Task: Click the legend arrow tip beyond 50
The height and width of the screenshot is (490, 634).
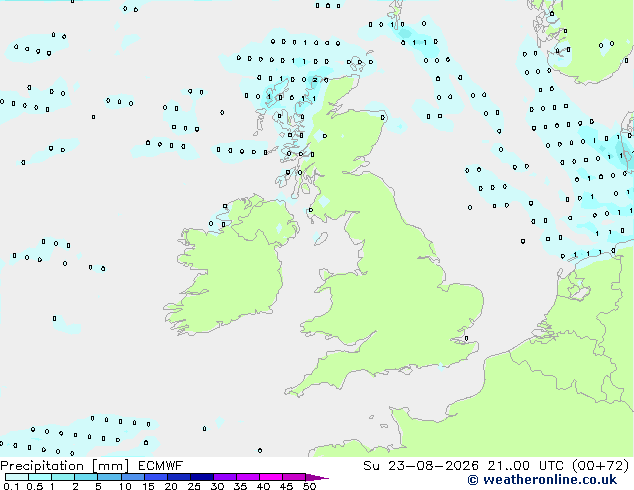Action: [x=318, y=477]
